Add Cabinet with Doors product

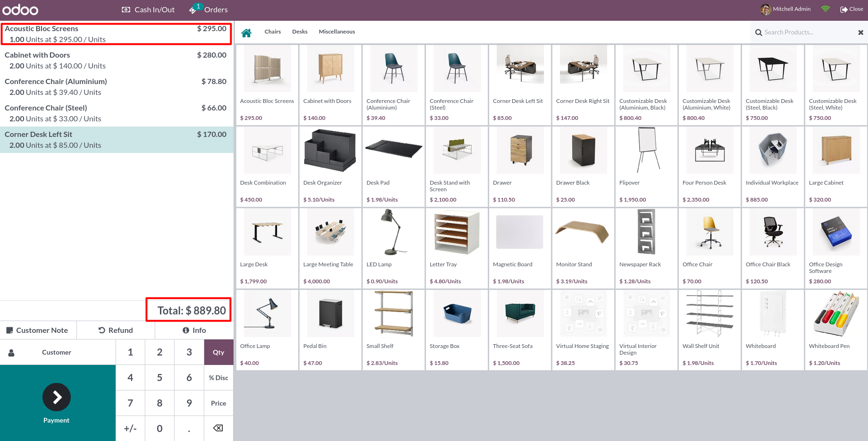[331, 85]
